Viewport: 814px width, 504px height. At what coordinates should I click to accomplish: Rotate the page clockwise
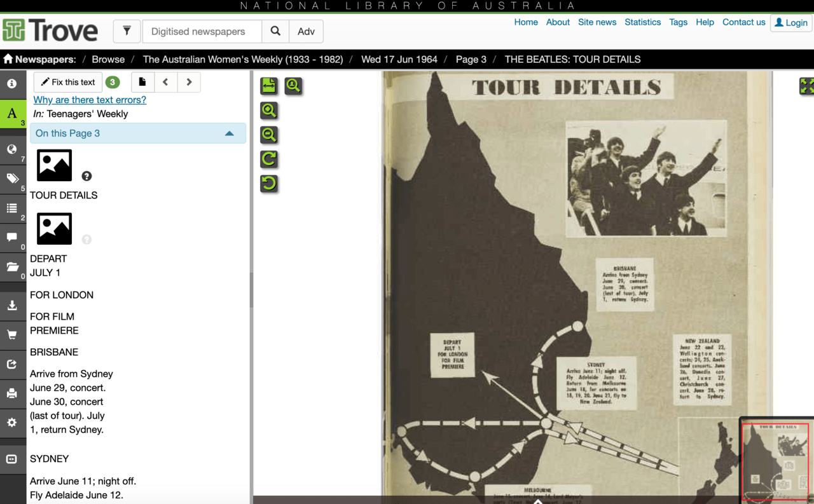[x=269, y=158]
